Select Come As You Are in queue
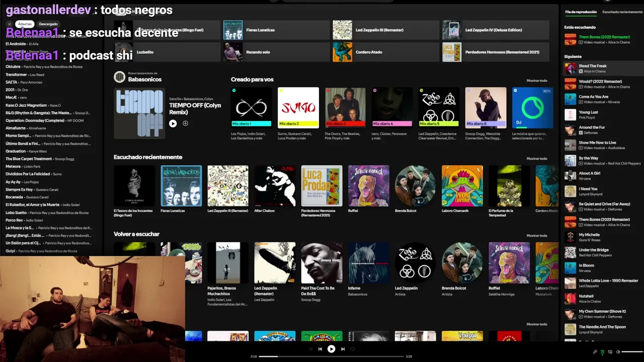The image size is (644, 362). tap(603, 99)
